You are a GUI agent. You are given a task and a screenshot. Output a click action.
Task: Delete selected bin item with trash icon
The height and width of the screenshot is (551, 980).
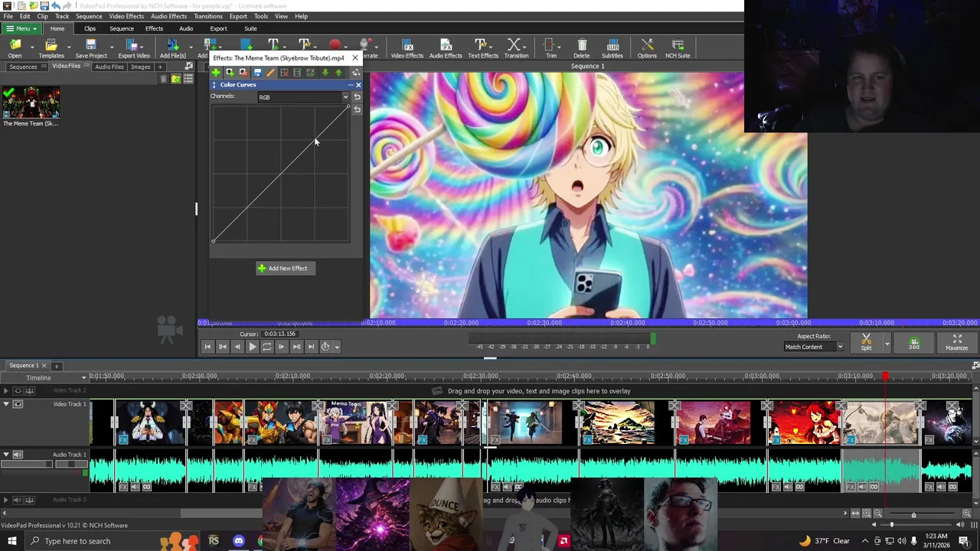click(x=163, y=79)
